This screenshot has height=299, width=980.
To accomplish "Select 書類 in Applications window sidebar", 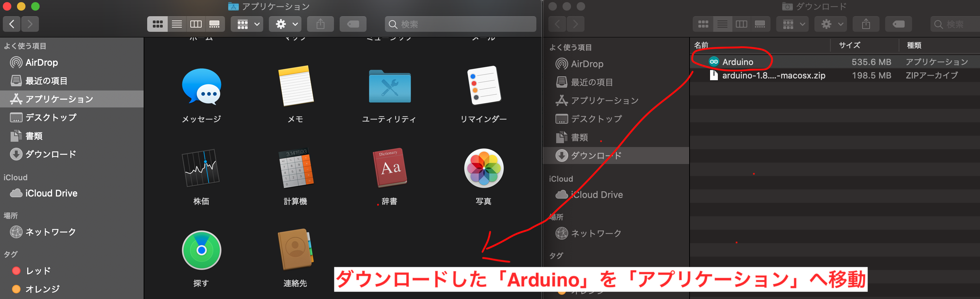I will [72, 136].
